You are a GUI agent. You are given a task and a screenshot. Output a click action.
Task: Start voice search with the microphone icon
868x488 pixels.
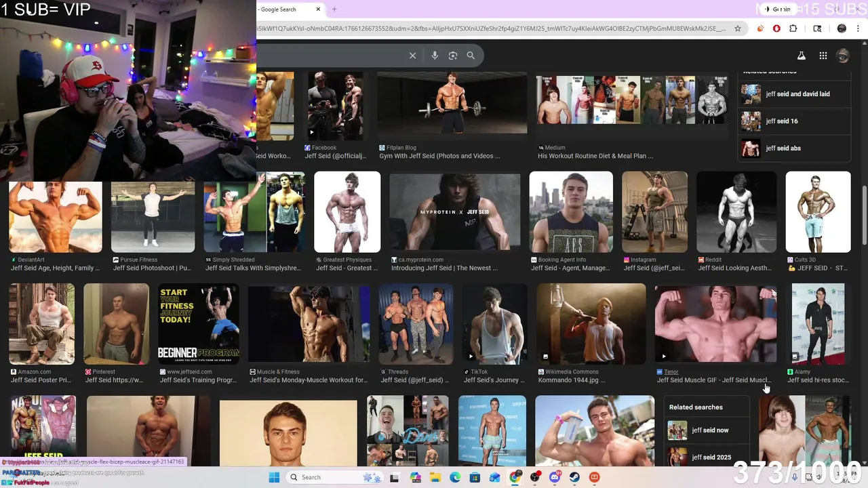coord(435,56)
